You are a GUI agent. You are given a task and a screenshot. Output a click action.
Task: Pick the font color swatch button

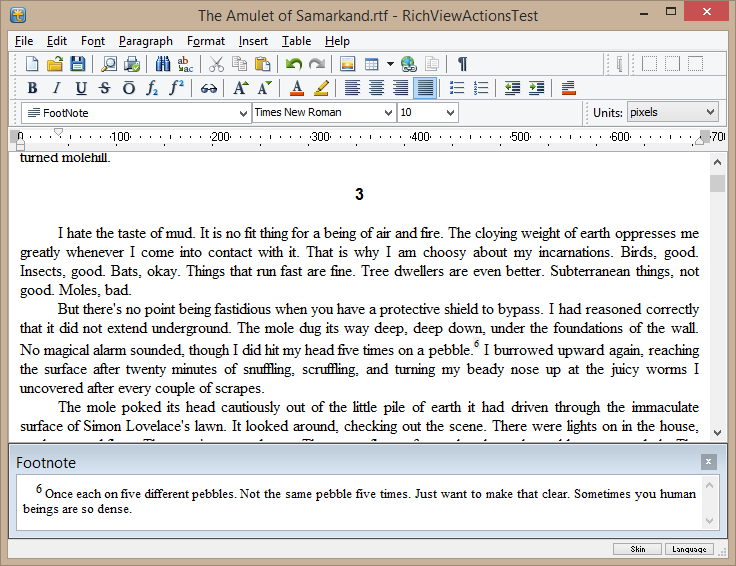coord(297,88)
